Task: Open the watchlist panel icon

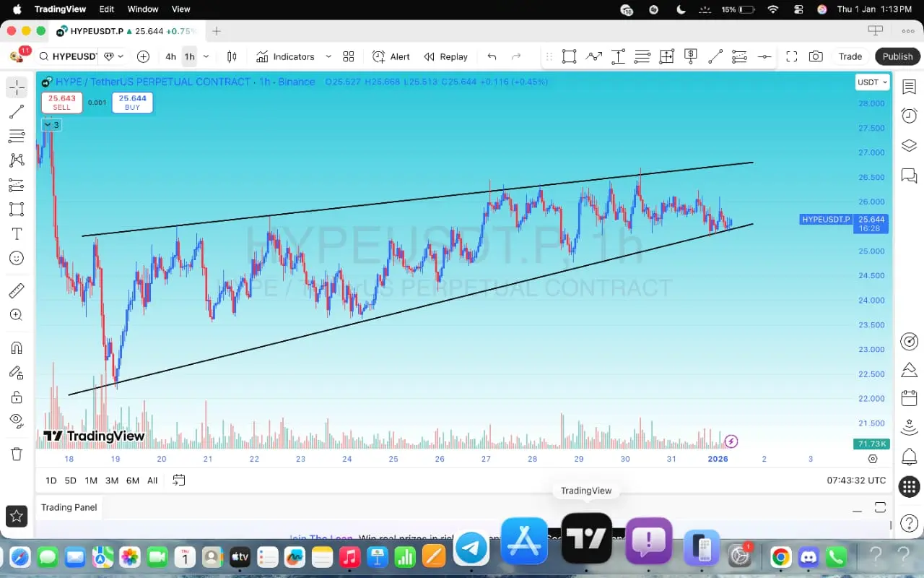Action: click(909, 87)
